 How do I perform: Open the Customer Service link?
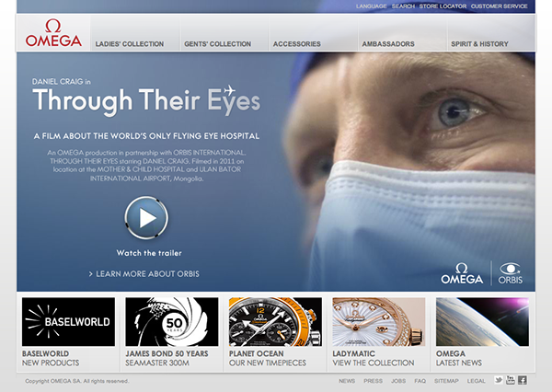click(x=500, y=6)
